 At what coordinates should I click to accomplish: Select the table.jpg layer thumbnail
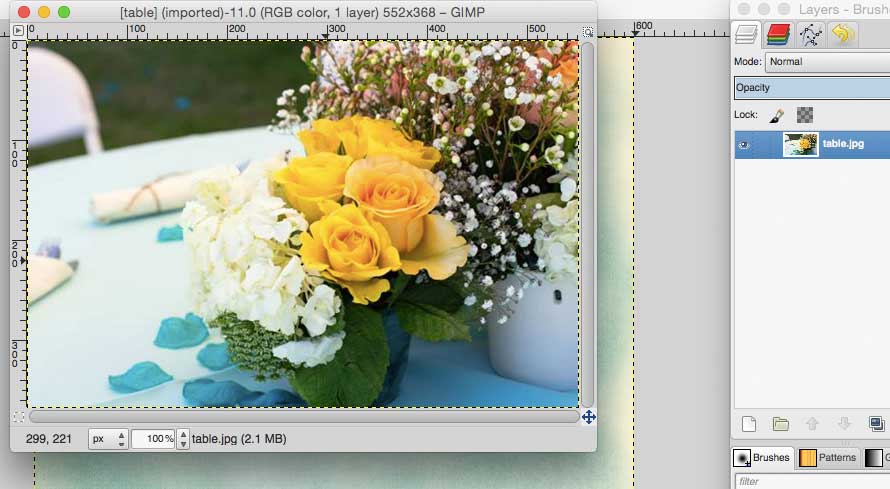(800, 145)
